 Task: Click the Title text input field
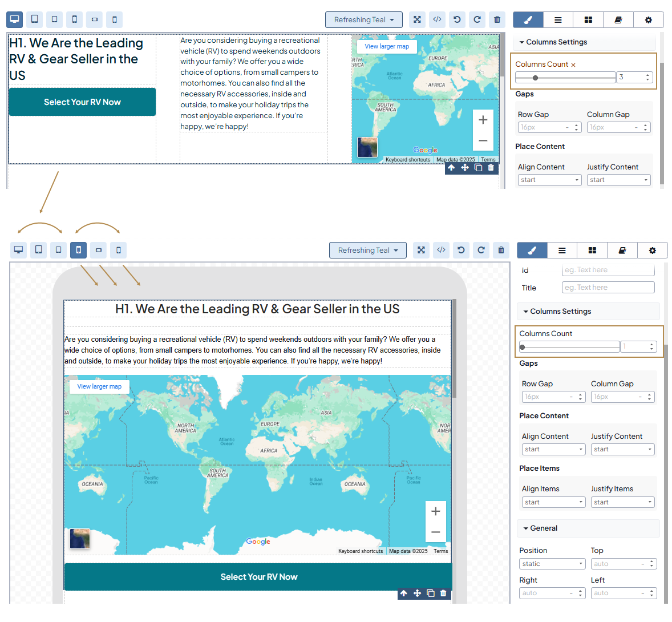coord(608,288)
